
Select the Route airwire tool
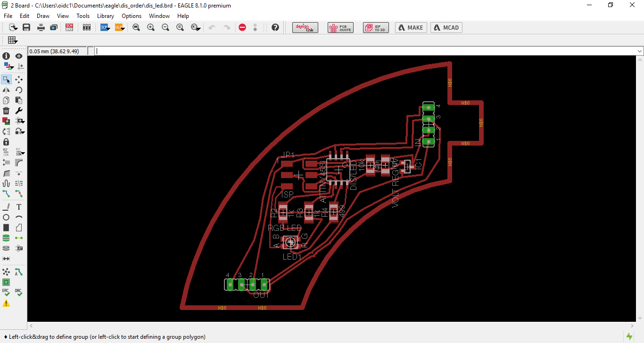click(x=6, y=194)
